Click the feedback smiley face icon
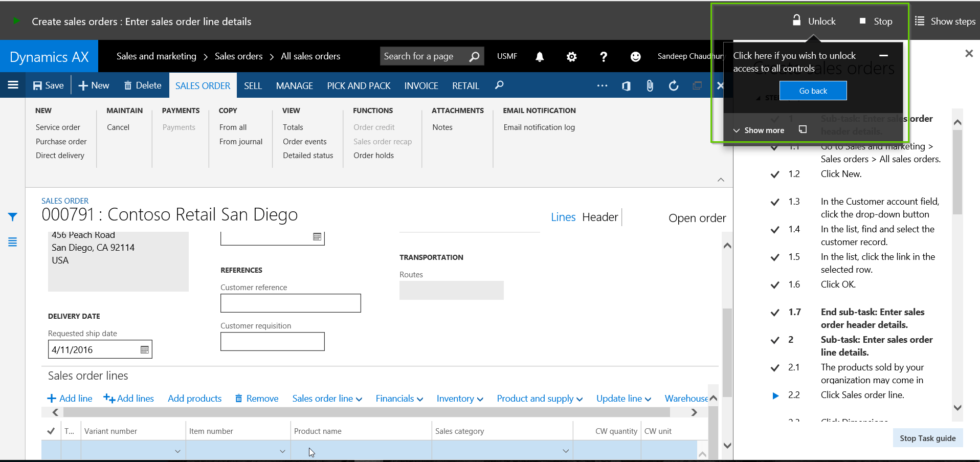Screen dimensions: 980x462 [x=635, y=56]
